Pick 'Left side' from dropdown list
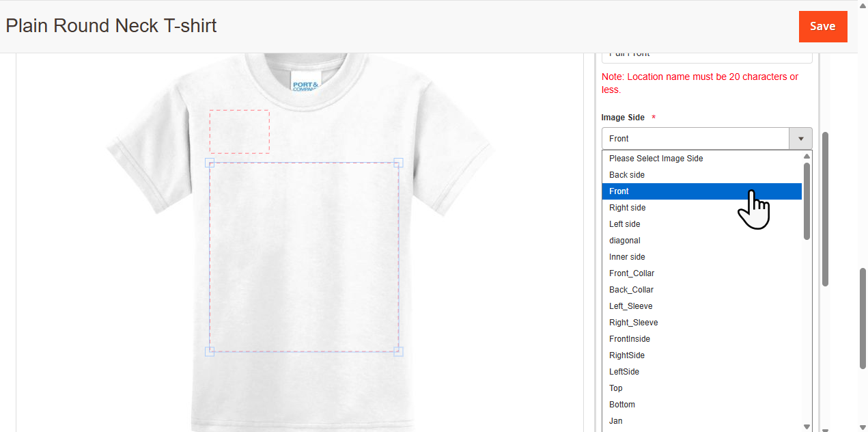The width and height of the screenshot is (868, 432). [x=624, y=224]
